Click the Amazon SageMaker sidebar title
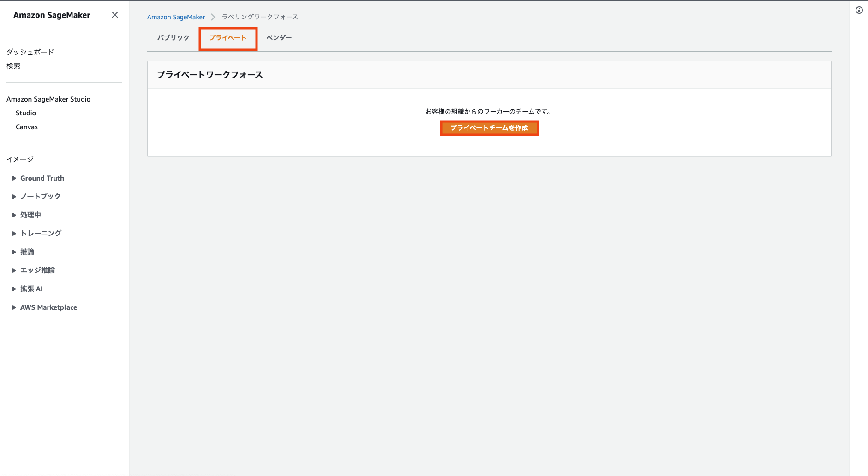Image resolution: width=868 pixels, height=476 pixels. coord(52,15)
